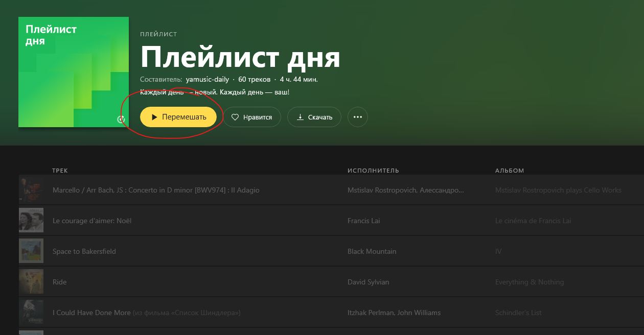This screenshot has width=644, height=335.
Task: Open artist David Sylvian
Action: pos(367,282)
